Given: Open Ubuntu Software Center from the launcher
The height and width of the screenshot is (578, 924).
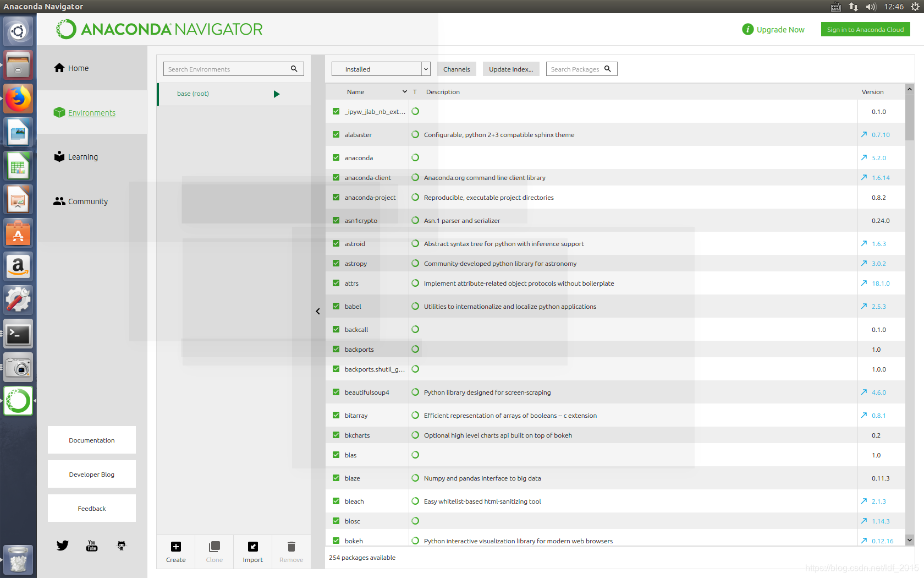Looking at the screenshot, I should point(18,233).
